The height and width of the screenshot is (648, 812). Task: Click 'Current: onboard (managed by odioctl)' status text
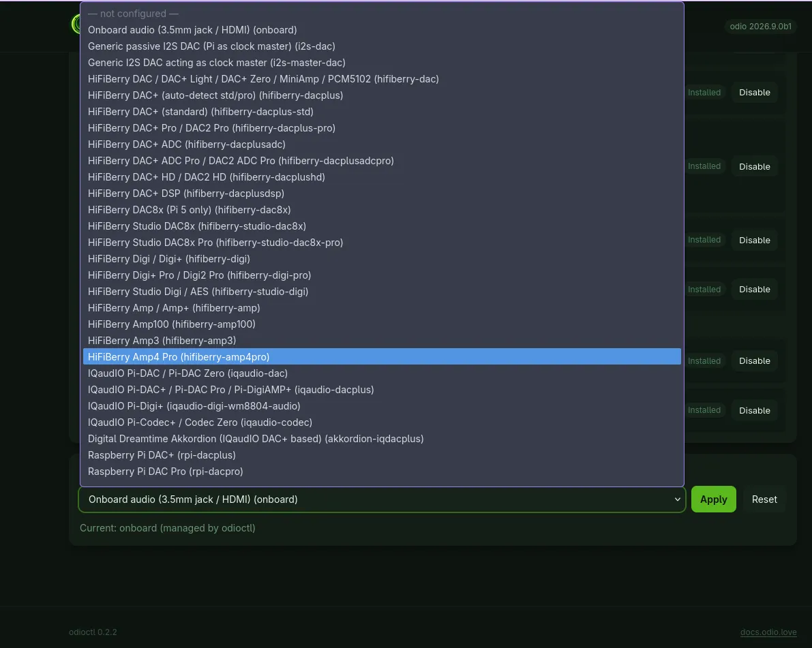(x=167, y=528)
